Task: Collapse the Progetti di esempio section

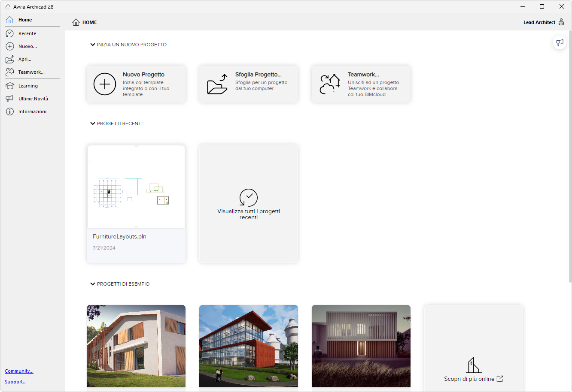Action: (92, 284)
